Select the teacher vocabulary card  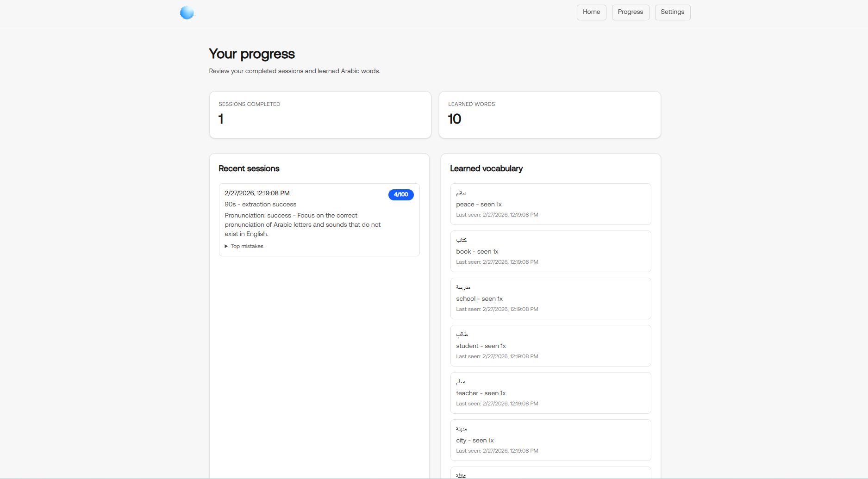click(x=550, y=392)
